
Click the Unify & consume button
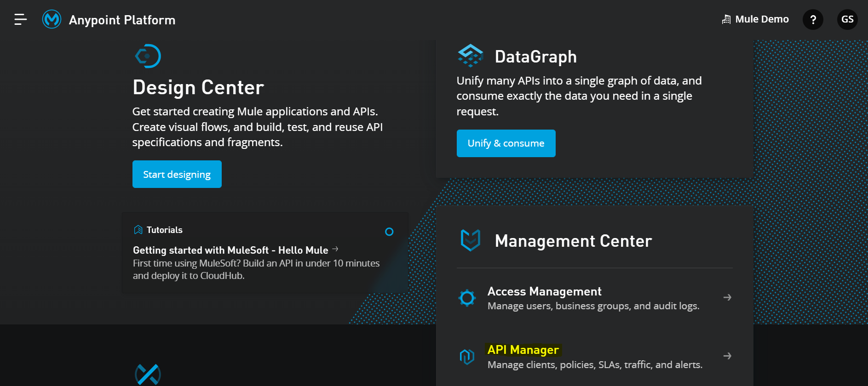click(506, 143)
